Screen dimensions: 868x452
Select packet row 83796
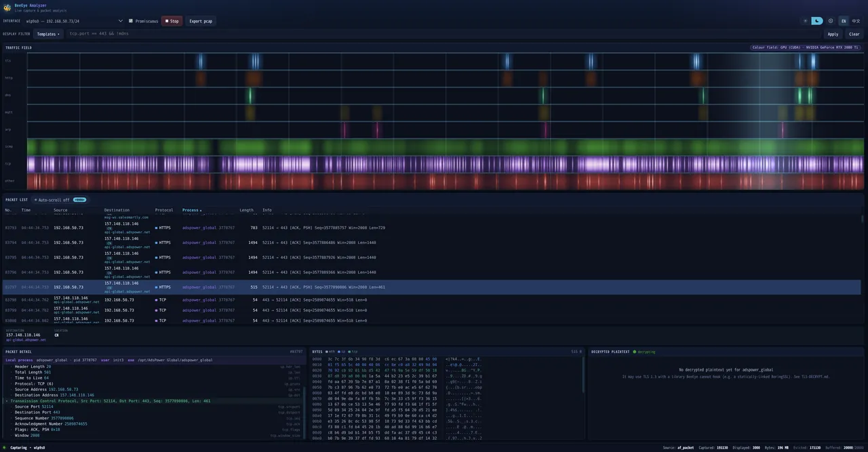pyautogui.click(x=433, y=272)
